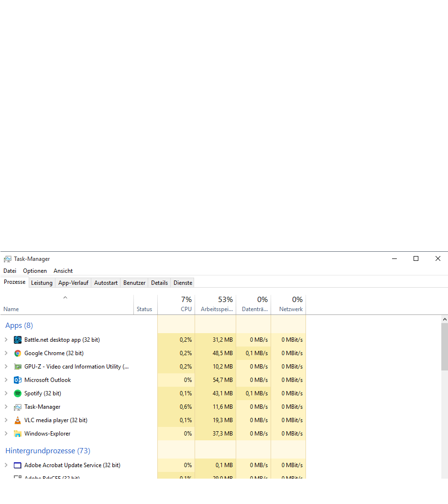Click the Microsoft Outlook icon

click(18, 380)
